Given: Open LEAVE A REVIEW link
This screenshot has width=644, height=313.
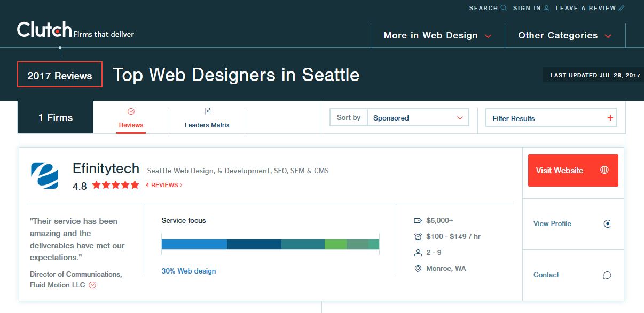Looking at the screenshot, I should (x=590, y=8).
